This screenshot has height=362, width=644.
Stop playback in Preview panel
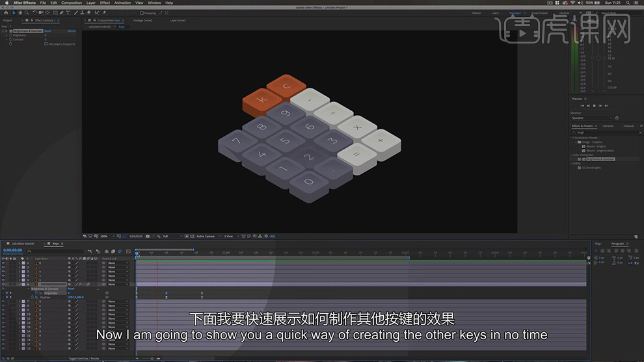pyautogui.click(x=594, y=106)
